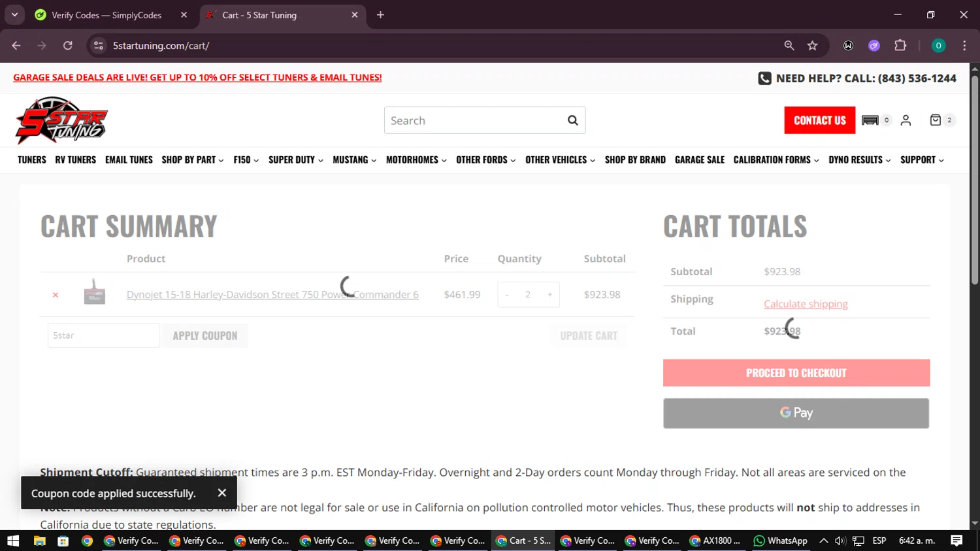The image size is (980, 551).
Task: Dismiss the coupon applied notification
Action: click(x=222, y=493)
